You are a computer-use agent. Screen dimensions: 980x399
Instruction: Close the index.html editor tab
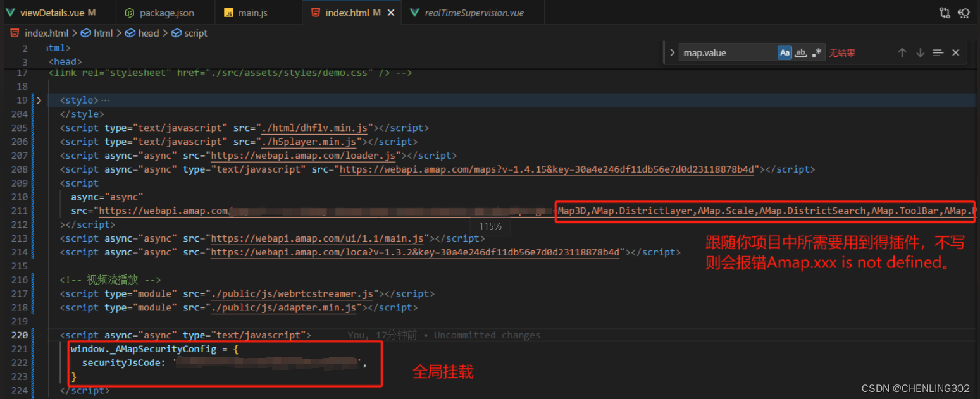392,13
